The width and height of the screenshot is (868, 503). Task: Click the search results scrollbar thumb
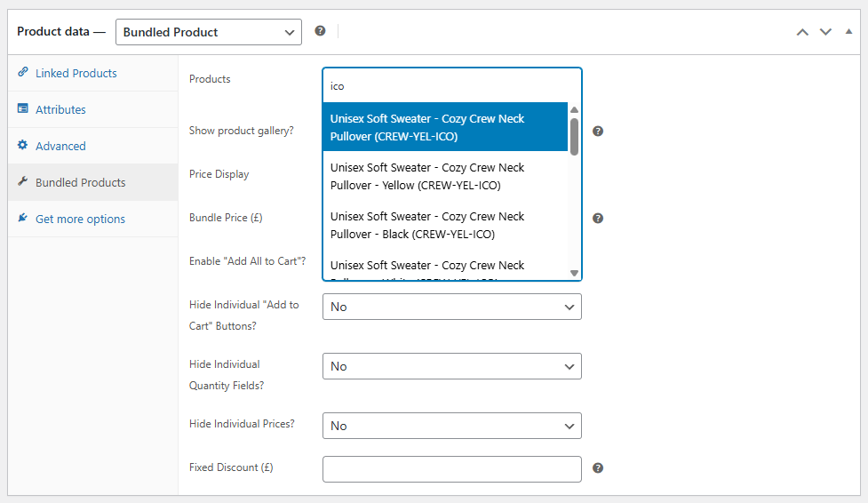(574, 136)
